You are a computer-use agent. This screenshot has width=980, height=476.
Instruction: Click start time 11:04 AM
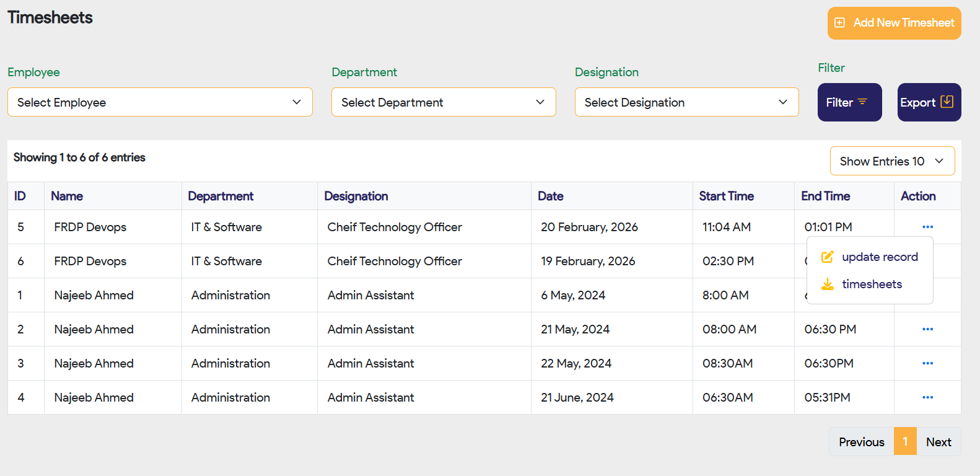(727, 227)
